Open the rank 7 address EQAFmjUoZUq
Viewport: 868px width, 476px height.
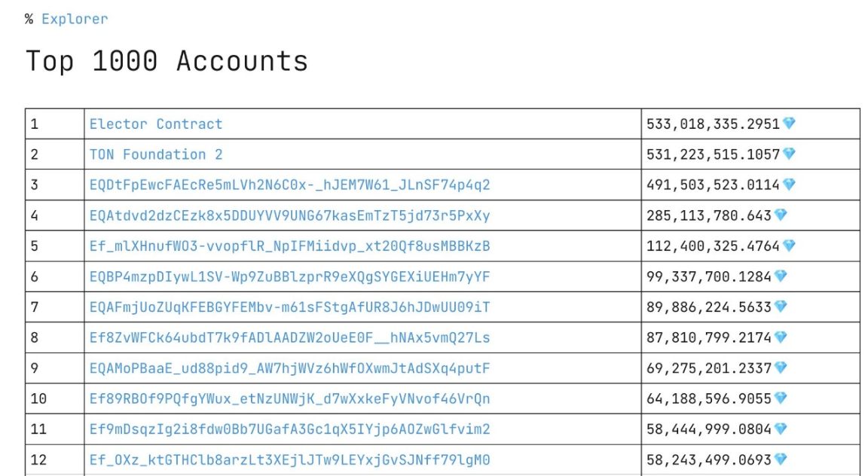pyautogui.click(x=289, y=307)
